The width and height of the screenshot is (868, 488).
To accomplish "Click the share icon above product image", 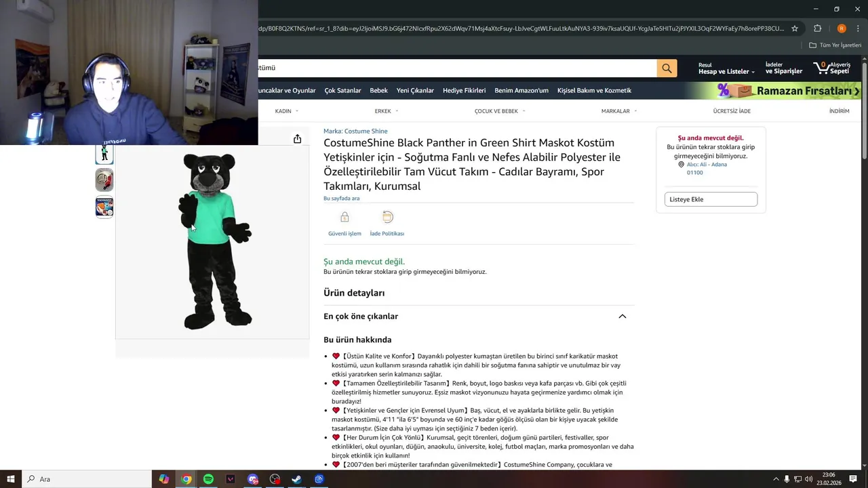I will pyautogui.click(x=297, y=139).
